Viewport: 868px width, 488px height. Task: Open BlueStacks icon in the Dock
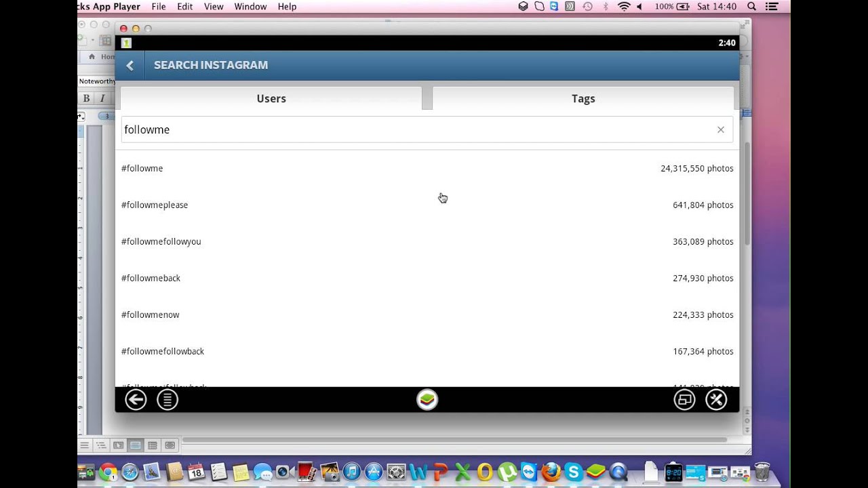[x=595, y=472]
